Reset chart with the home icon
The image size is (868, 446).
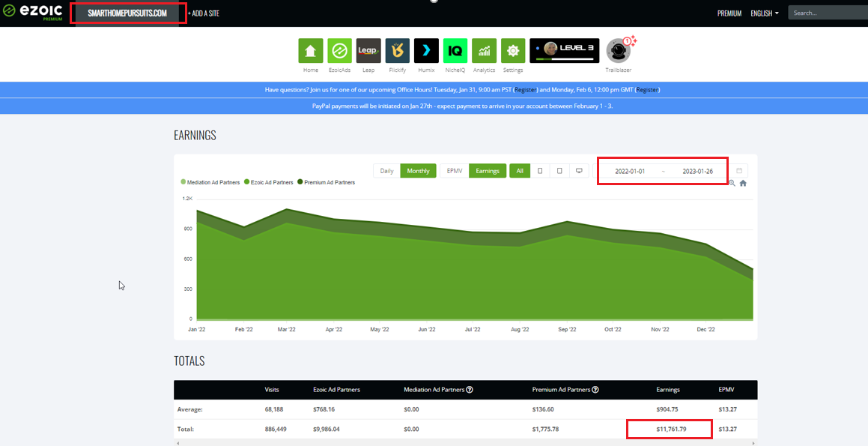(743, 184)
